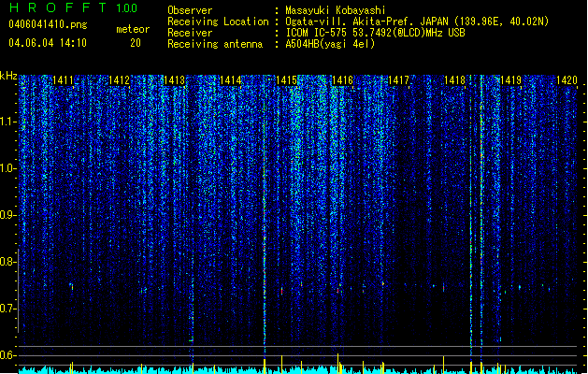Click the timestamp 04.06.04 14:10
This screenshot has height=374, width=588.
(x=48, y=43)
